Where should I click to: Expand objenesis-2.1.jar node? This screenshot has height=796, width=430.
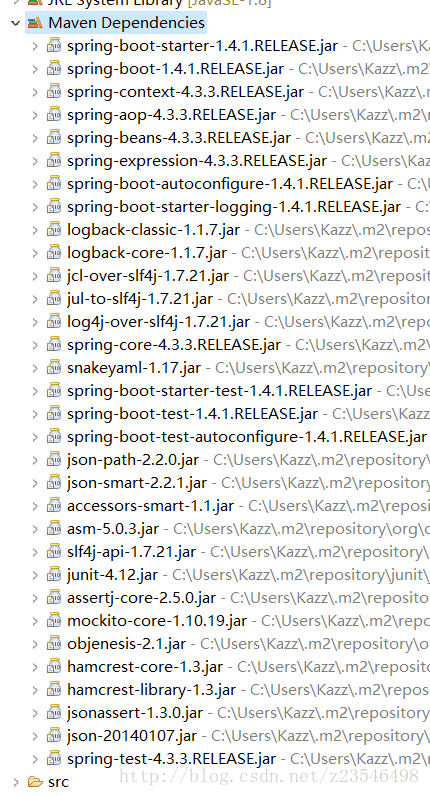pos(35,644)
